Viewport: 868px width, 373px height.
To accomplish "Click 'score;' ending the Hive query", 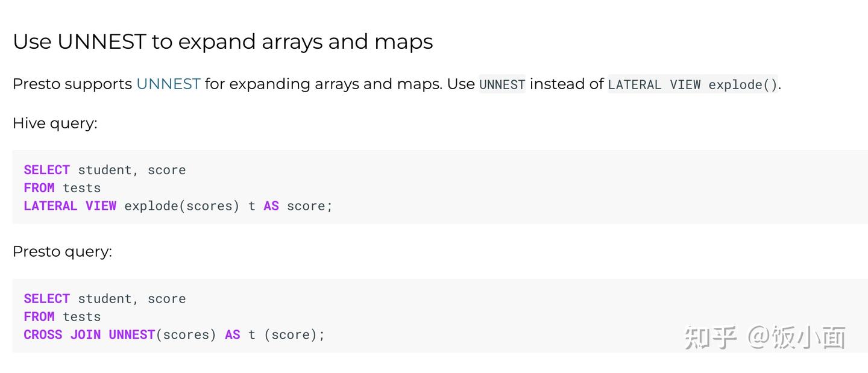I will (309, 206).
